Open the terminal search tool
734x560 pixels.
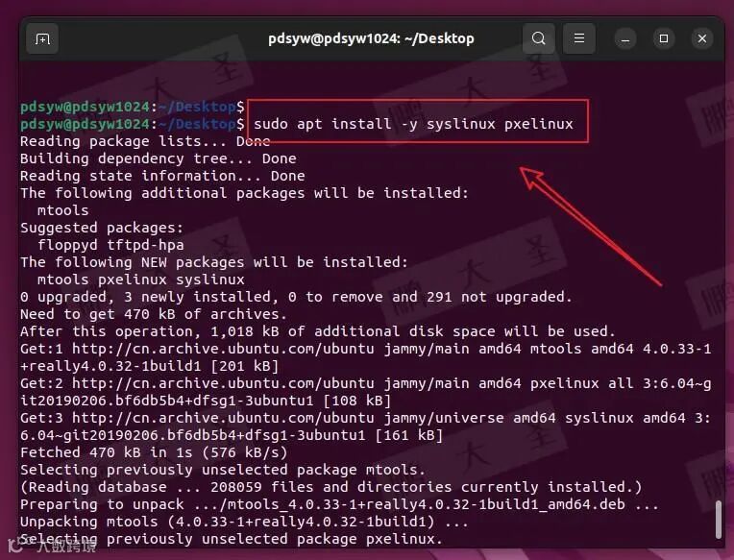[539, 38]
